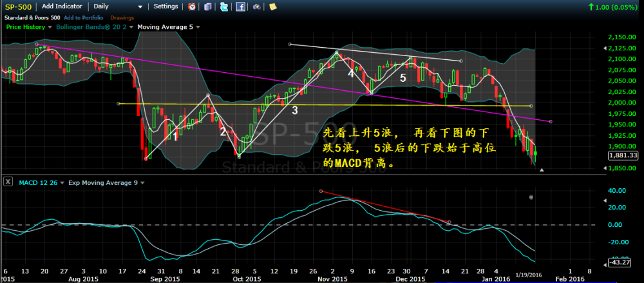Open Moving Average 5 dropdown

click(197, 27)
